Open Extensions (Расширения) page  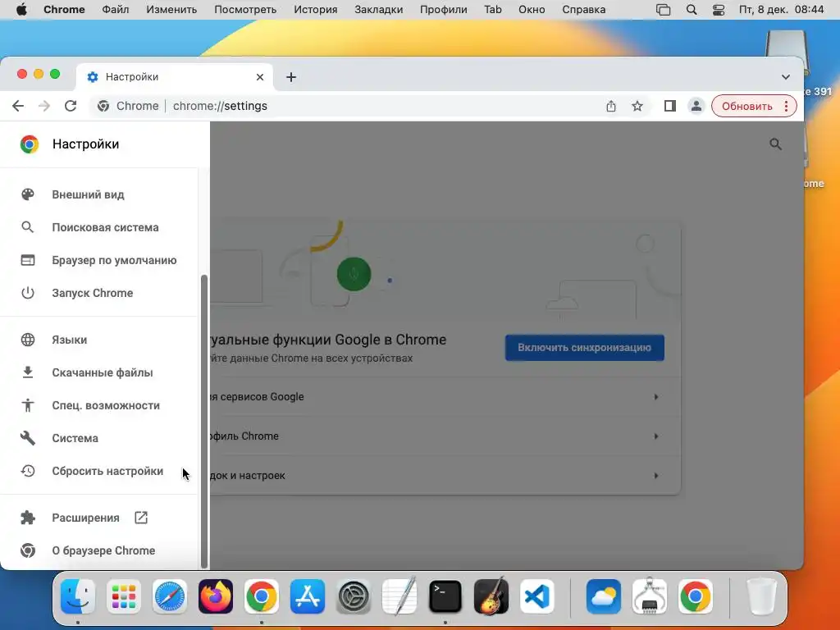(99, 518)
